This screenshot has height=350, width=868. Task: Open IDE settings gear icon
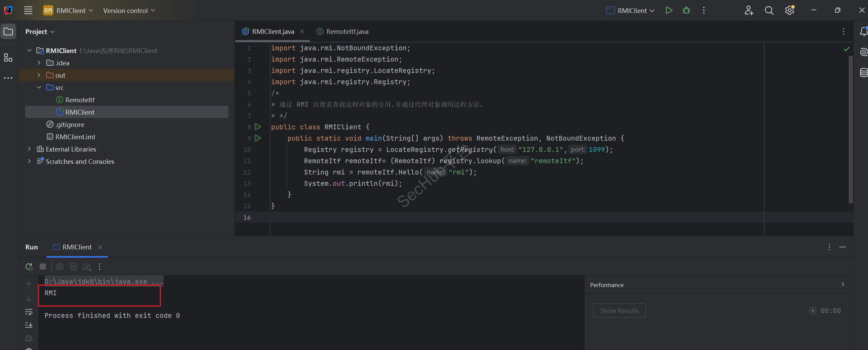tap(790, 11)
